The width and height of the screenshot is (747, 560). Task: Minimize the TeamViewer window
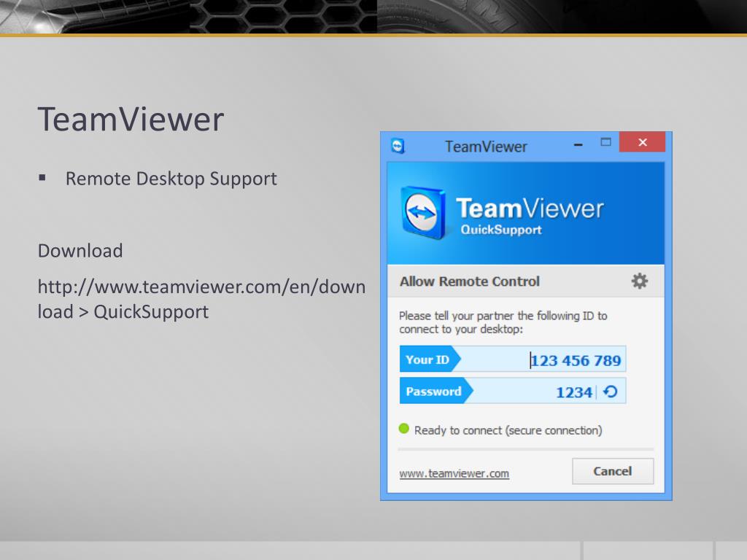[x=578, y=144]
